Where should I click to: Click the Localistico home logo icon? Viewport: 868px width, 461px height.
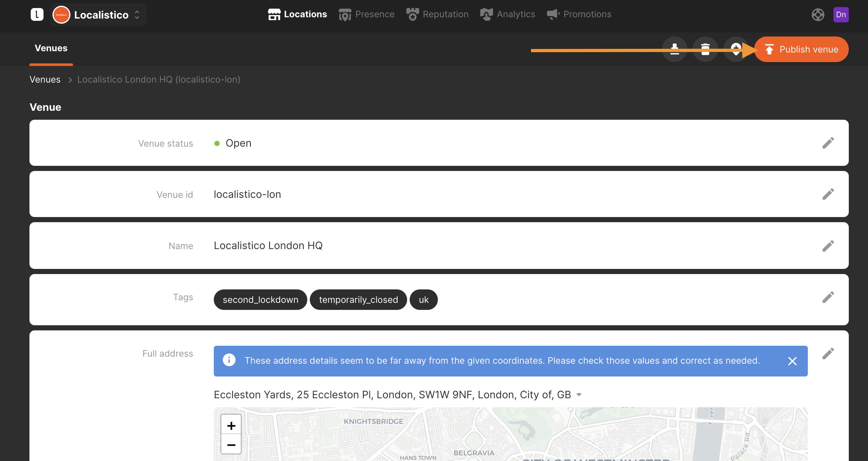tap(37, 14)
